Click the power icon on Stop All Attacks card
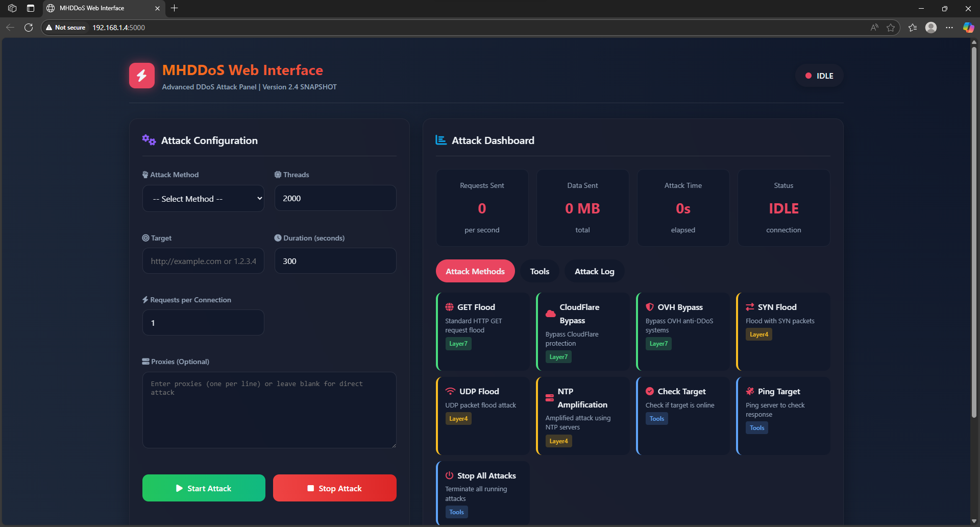Viewport: 980px width, 527px height. 449,475
